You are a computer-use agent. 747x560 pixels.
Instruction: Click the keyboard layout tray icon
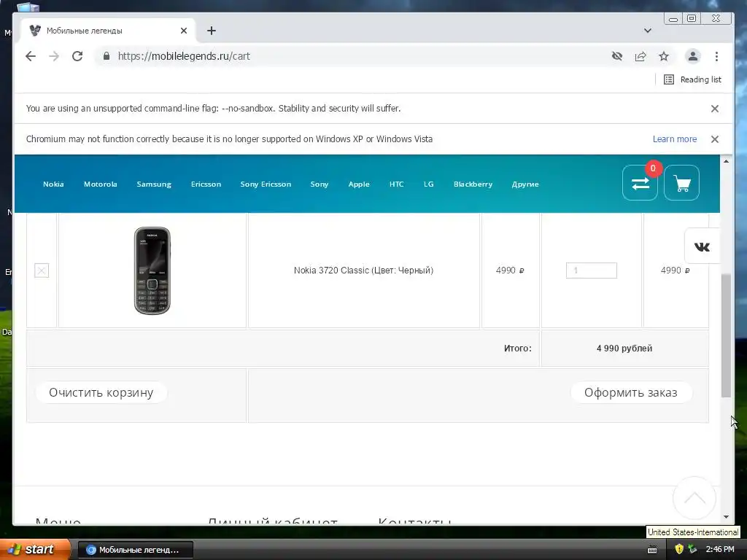coord(652,550)
